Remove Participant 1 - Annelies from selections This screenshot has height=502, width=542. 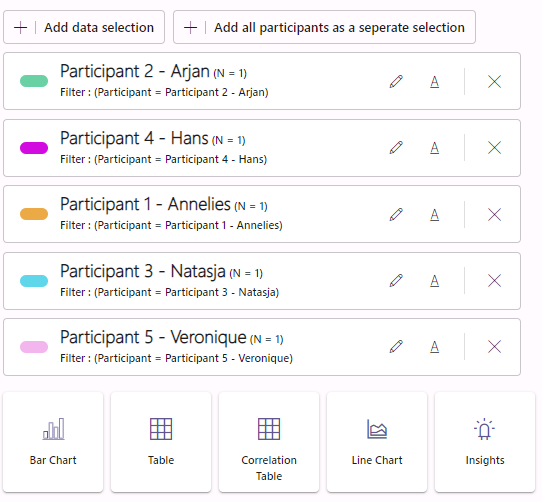tap(494, 215)
